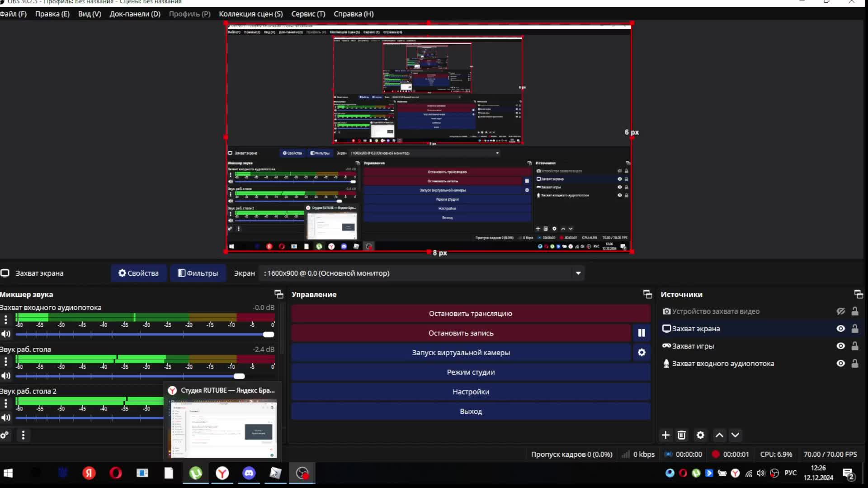Undock the Управление panel
Viewport: 868px width, 488px height.
click(x=647, y=294)
